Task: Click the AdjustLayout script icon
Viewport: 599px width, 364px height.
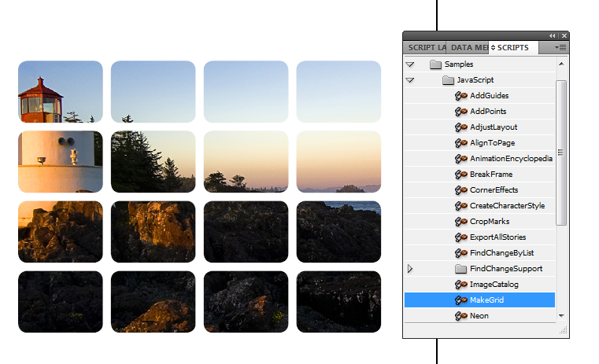Action: tap(461, 127)
